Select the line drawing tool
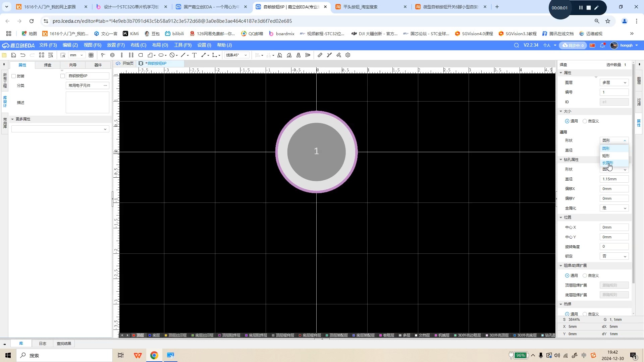 pos(183,55)
